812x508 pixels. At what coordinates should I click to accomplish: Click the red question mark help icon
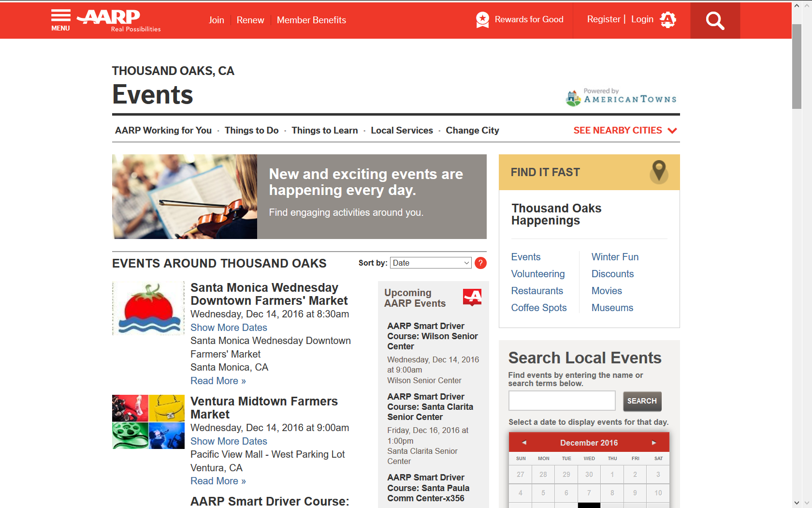tap(480, 263)
